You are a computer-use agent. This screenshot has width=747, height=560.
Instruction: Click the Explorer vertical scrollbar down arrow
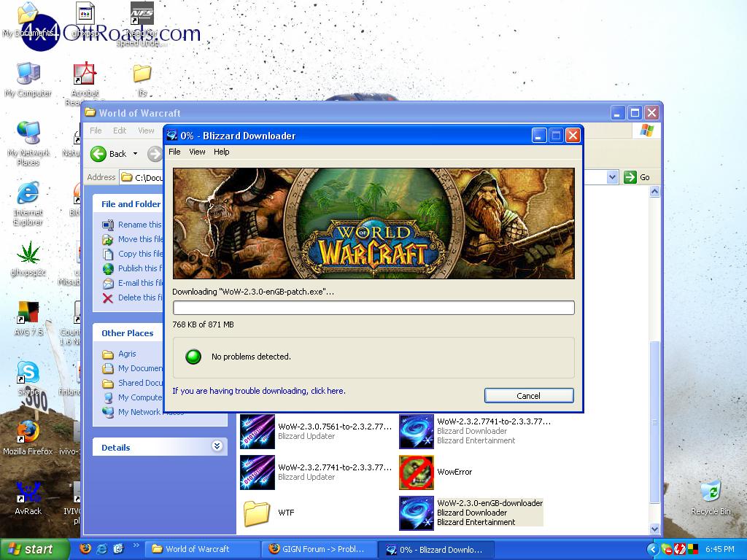654,529
